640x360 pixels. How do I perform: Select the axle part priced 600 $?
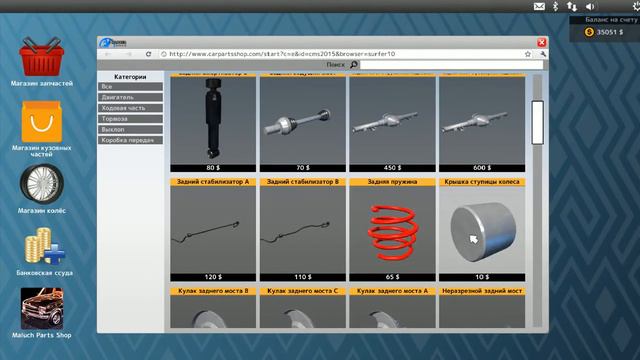click(x=482, y=122)
